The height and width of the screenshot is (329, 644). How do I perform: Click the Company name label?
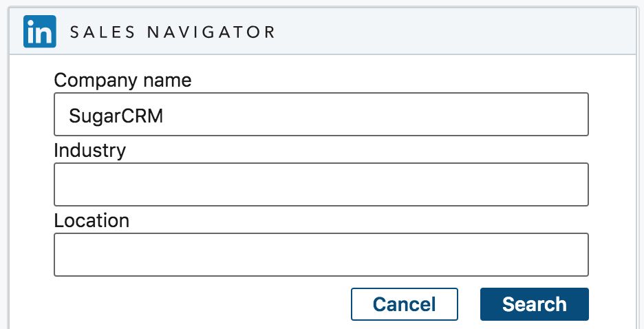[122, 81]
